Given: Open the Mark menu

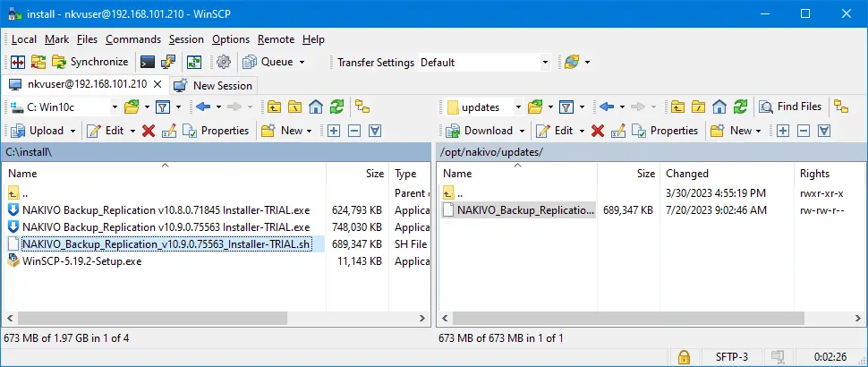Looking at the screenshot, I should click(x=57, y=39).
